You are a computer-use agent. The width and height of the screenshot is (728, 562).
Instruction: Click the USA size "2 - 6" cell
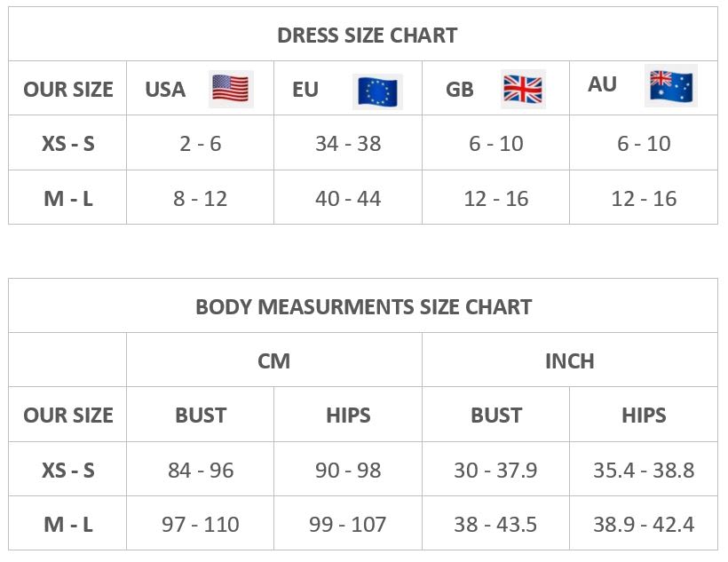[x=200, y=144]
